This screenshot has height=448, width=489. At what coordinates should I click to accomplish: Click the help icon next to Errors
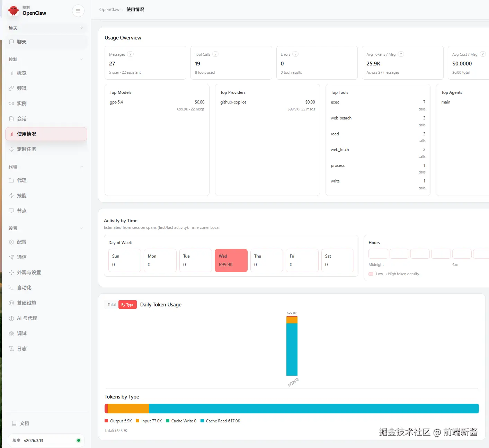point(295,54)
